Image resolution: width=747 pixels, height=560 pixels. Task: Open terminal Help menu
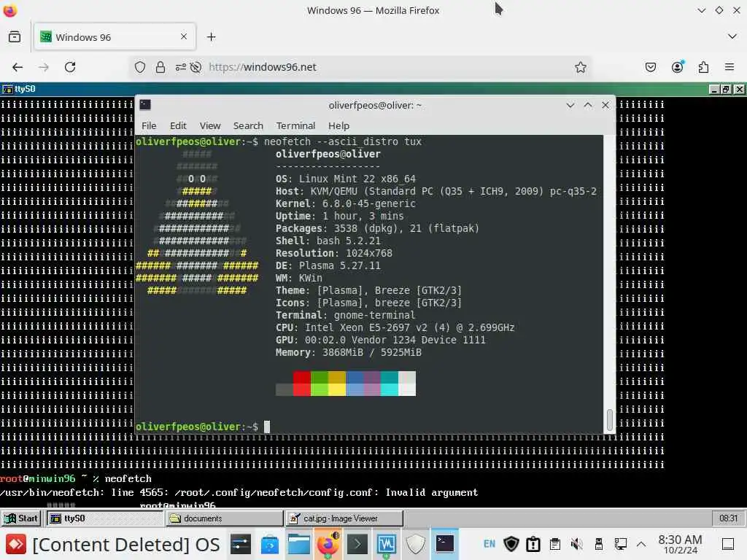(338, 125)
